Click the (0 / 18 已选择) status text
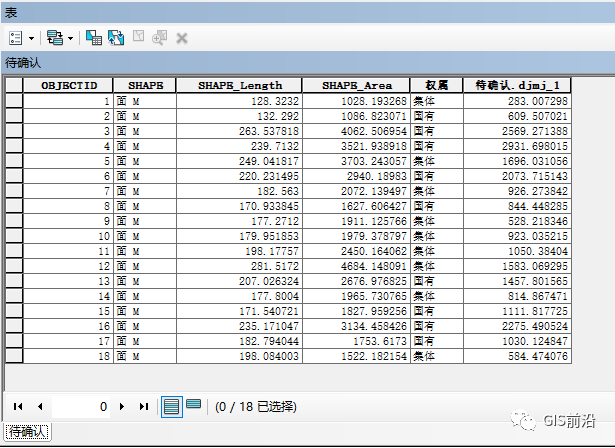The height and width of the screenshot is (448, 615). [x=256, y=407]
